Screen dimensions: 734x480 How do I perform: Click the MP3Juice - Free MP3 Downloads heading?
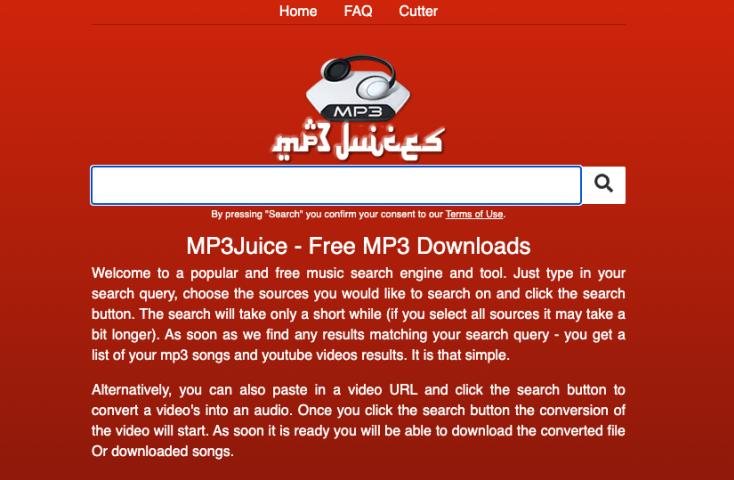[358, 246]
